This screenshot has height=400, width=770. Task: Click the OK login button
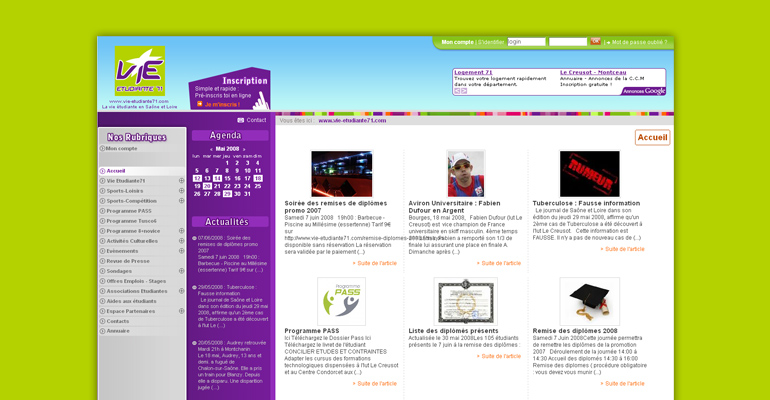(596, 42)
